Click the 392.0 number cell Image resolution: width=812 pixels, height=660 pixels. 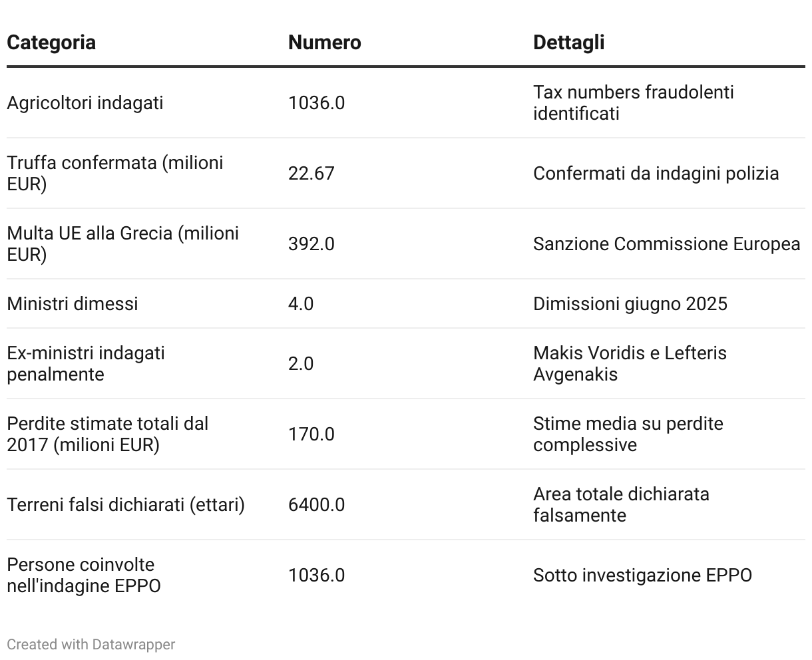point(311,244)
